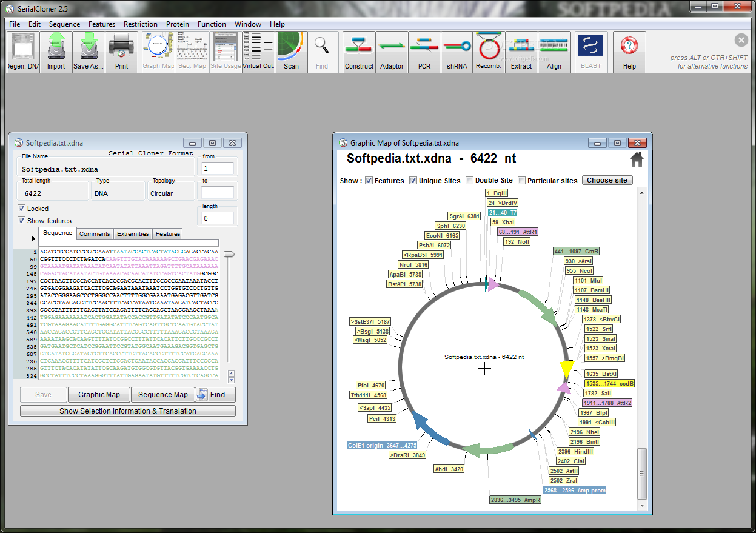Select the AttR1 feature label

click(518, 232)
